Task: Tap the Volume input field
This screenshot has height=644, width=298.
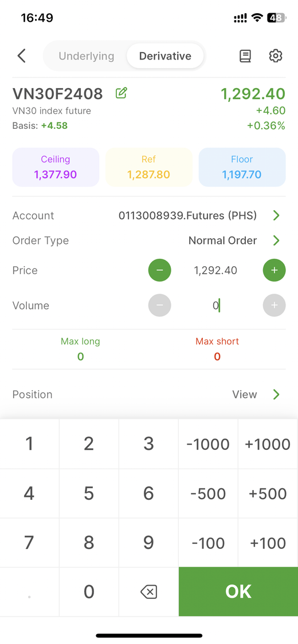Action: (x=217, y=306)
